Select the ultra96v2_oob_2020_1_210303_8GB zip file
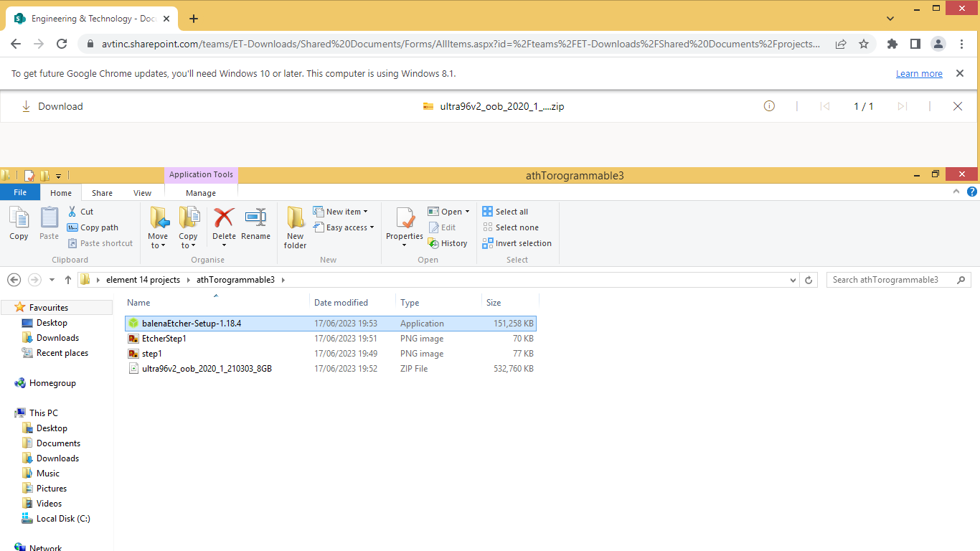The height and width of the screenshot is (551, 980). (x=207, y=369)
